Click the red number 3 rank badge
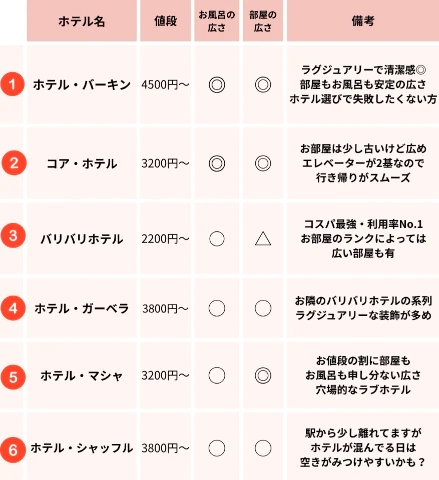 pyautogui.click(x=13, y=235)
